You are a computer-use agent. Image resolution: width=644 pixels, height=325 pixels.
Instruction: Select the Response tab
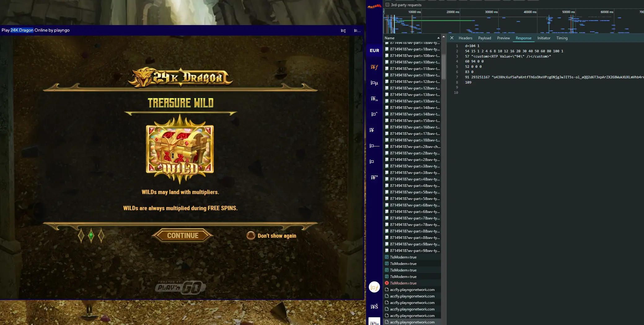point(523,38)
